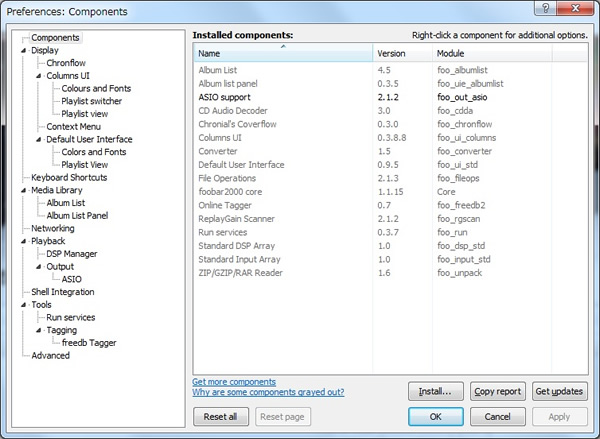The height and width of the screenshot is (439, 600).
Task: Open Colors and Fonts under Default UI
Action: 94,152
